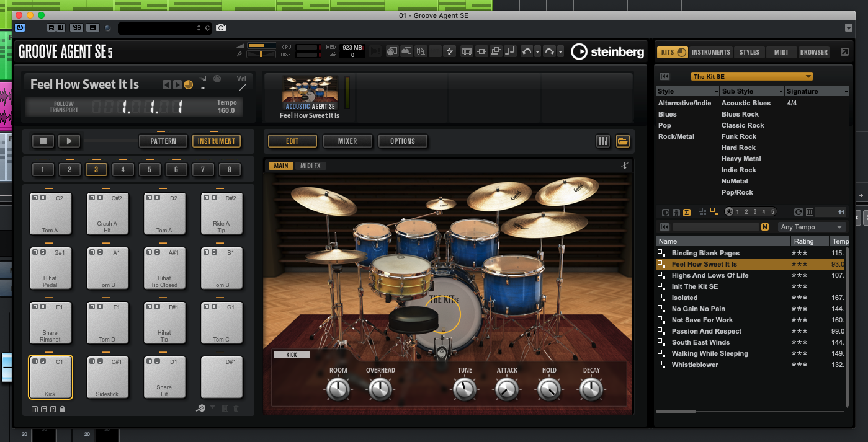Toggle the orange folder browser icon
The height and width of the screenshot is (442, 868).
(623, 141)
